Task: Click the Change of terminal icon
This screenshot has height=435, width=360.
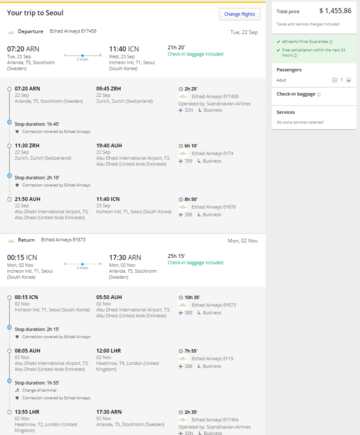Action: (x=17, y=390)
